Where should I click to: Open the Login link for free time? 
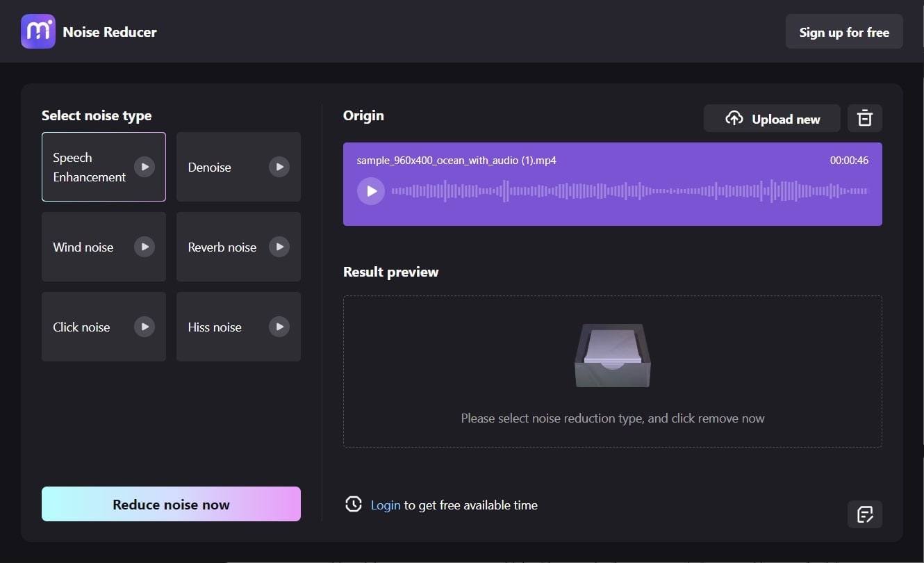click(x=386, y=505)
